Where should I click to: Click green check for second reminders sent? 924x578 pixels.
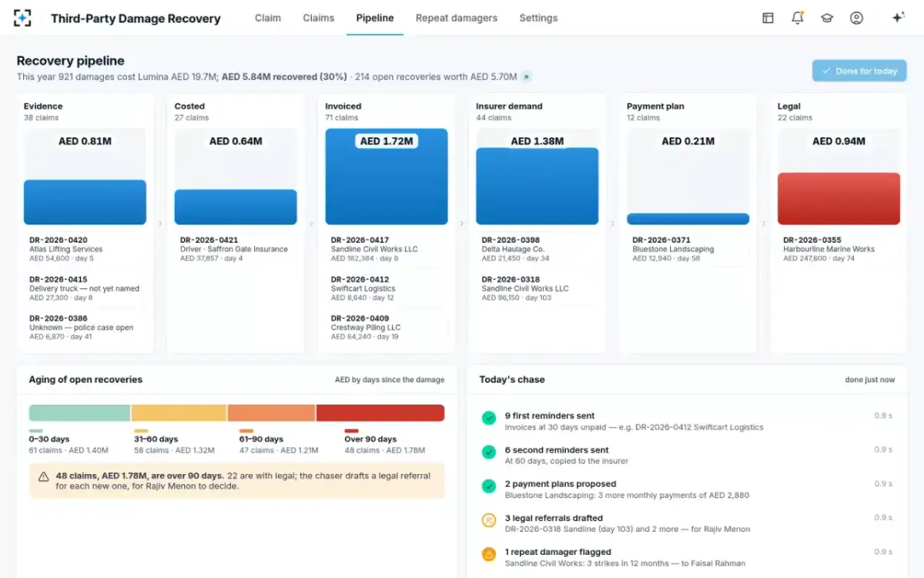pyautogui.click(x=488, y=452)
